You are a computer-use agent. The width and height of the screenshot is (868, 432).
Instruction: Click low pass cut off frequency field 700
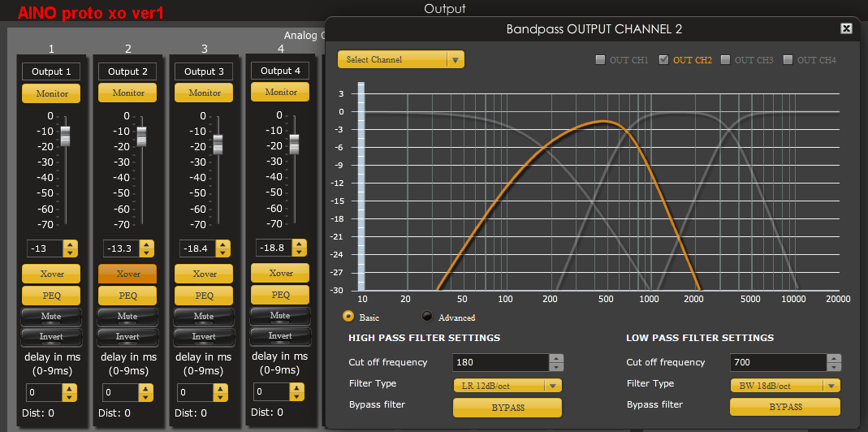779,363
